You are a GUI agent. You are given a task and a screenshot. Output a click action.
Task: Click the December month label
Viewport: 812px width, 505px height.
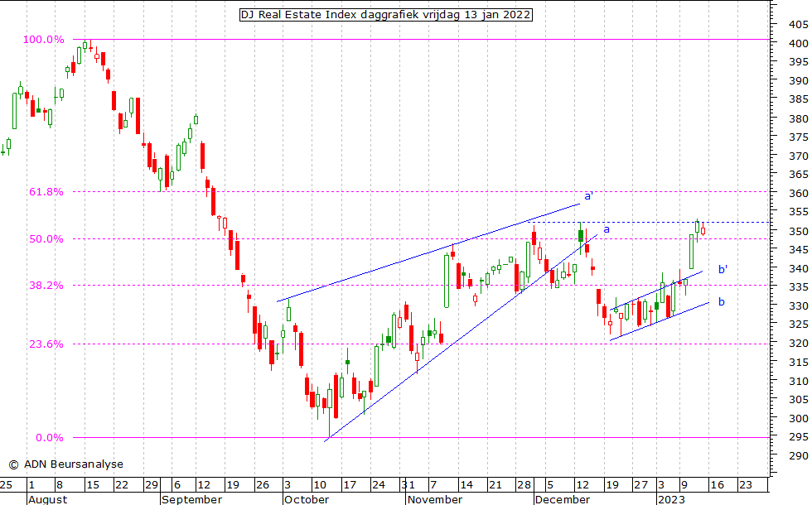(x=563, y=499)
